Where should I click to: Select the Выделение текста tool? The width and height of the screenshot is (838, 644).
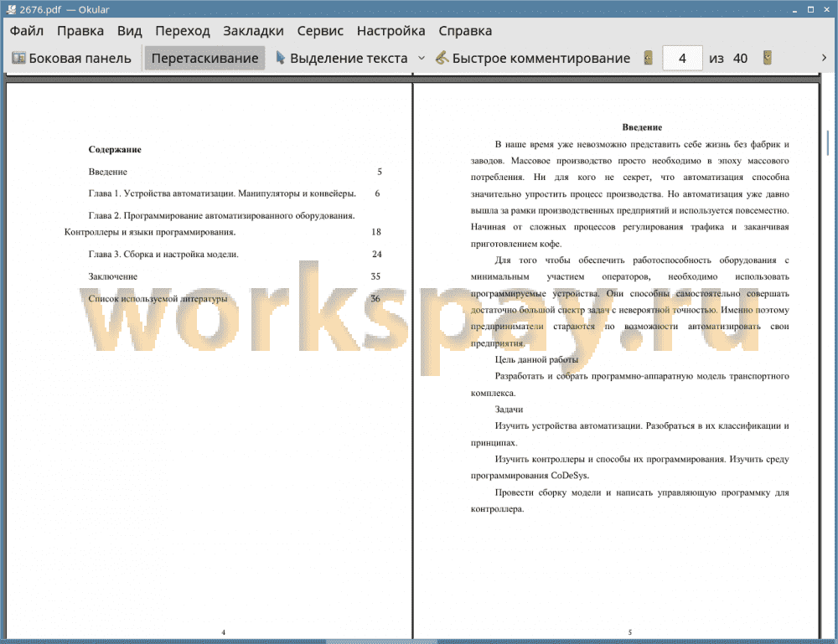(342, 59)
